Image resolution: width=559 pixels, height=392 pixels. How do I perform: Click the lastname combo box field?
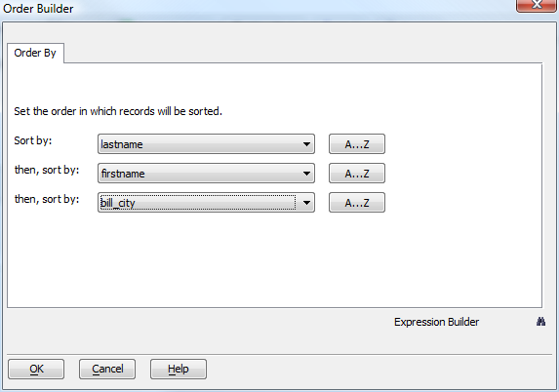tap(206, 144)
